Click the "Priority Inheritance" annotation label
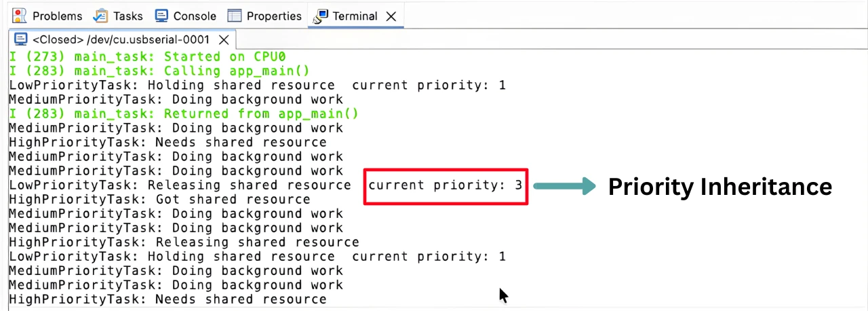This screenshot has width=868, height=311. click(719, 186)
